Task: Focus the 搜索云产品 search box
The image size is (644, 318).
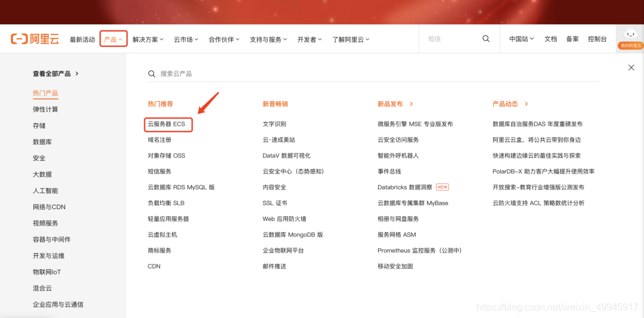Action: [373, 74]
